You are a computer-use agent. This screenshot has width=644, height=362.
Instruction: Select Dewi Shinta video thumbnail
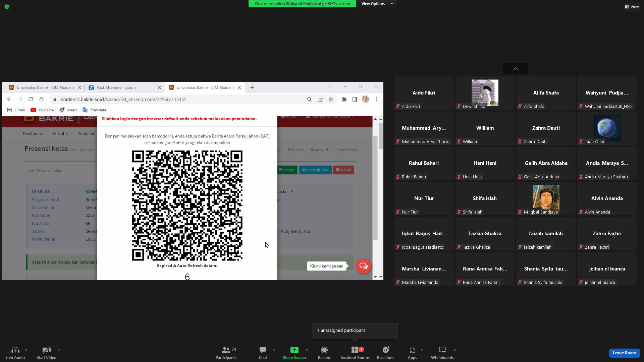coord(485,93)
